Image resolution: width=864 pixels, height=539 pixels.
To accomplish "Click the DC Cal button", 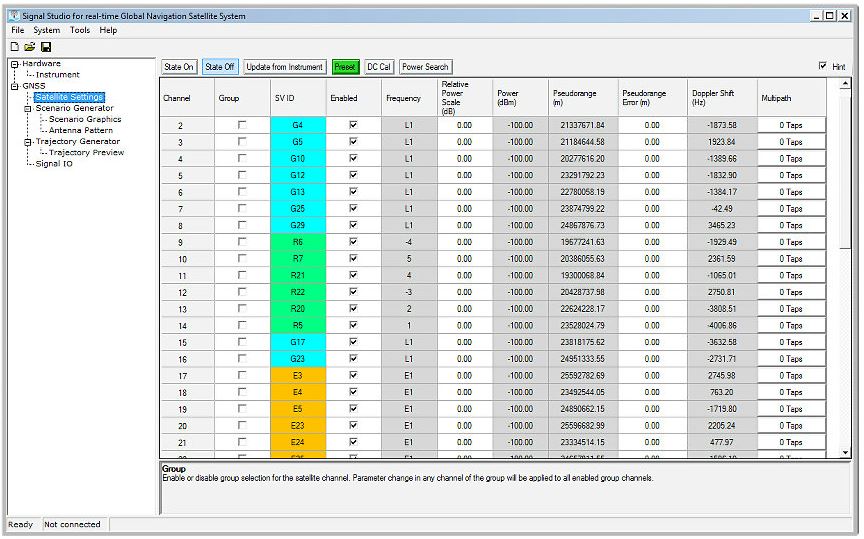I will [x=379, y=67].
